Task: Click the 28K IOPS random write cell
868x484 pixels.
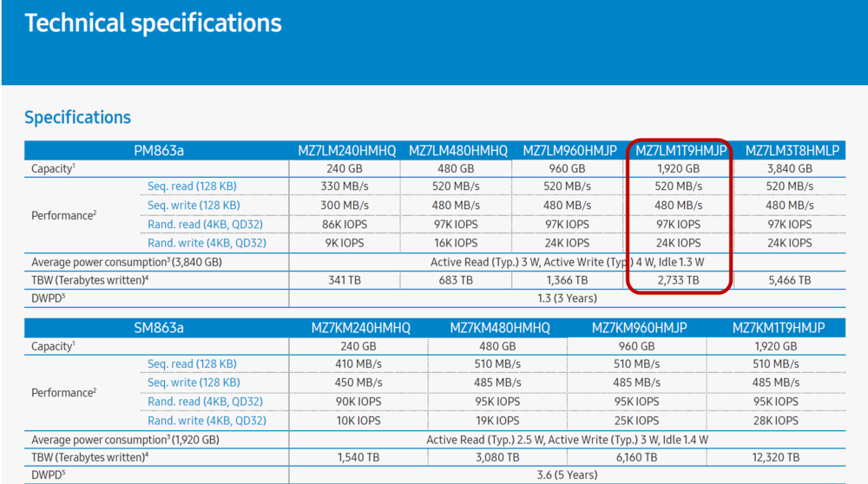Action: 779,421
